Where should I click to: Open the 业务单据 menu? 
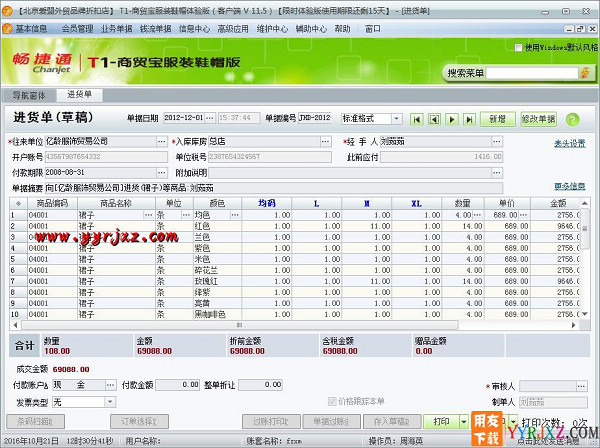click(x=117, y=29)
